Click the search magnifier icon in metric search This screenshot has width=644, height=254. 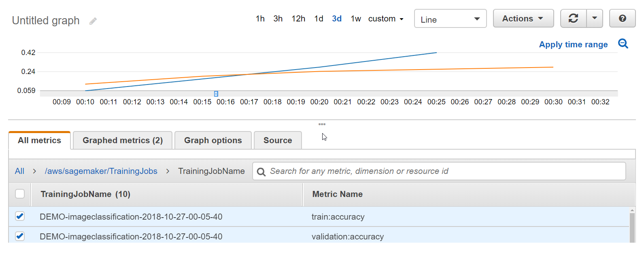pyautogui.click(x=261, y=172)
